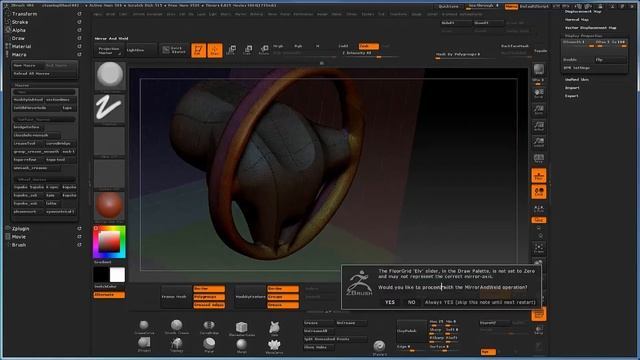Screen dimensions: 640x360
Task: Select the ZProject brush icon
Action: click(x=144, y=344)
